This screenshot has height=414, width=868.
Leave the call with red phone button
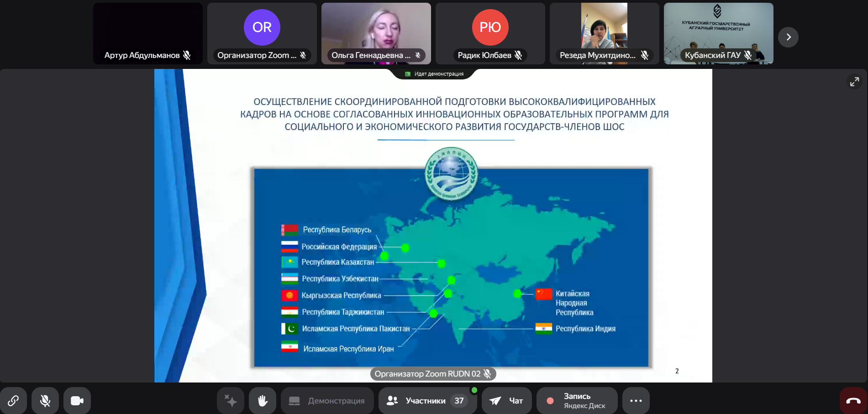tap(853, 401)
